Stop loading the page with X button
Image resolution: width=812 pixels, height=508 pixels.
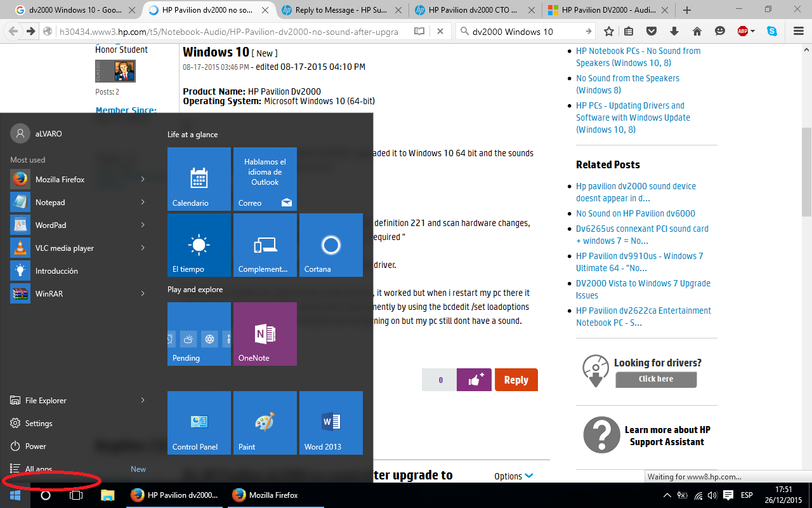pos(440,32)
